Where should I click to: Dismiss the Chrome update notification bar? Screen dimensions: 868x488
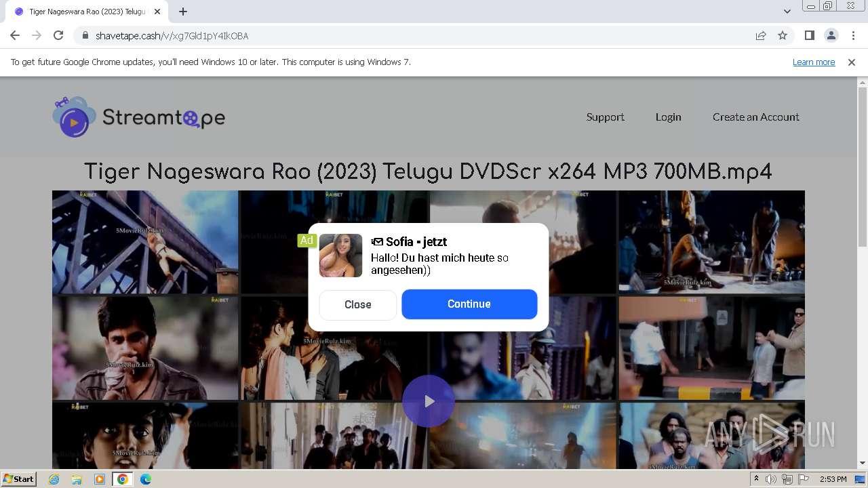852,62
